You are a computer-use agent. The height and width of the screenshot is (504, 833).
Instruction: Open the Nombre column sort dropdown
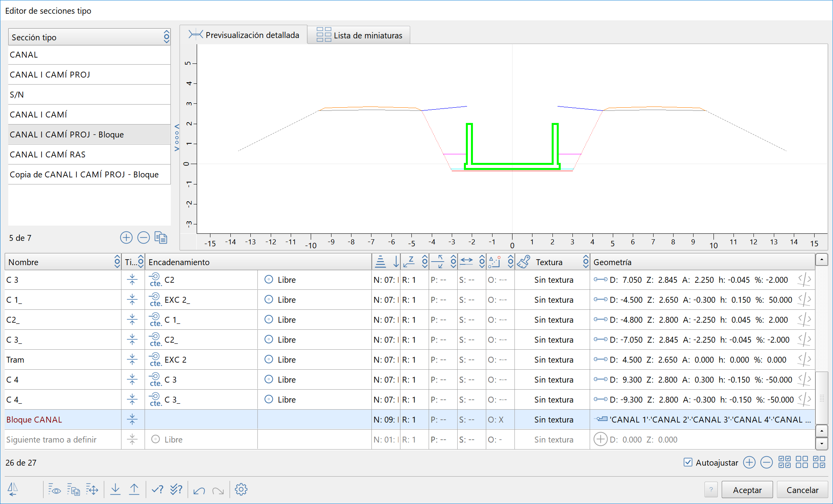pos(117,262)
